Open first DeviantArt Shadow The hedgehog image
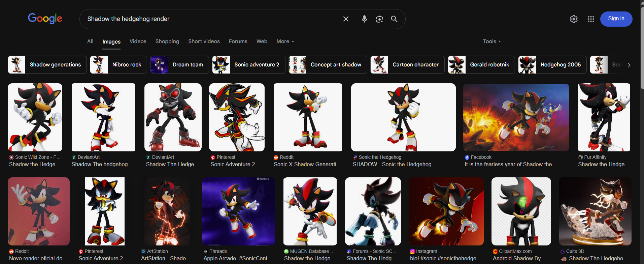This screenshot has height=264, width=644. pyautogui.click(x=103, y=117)
